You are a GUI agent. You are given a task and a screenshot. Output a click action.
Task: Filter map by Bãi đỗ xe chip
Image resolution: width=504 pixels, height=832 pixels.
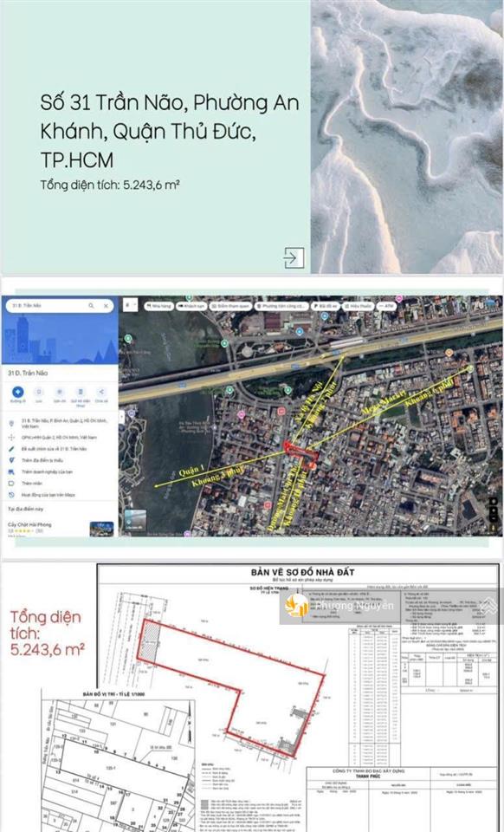click(x=326, y=306)
